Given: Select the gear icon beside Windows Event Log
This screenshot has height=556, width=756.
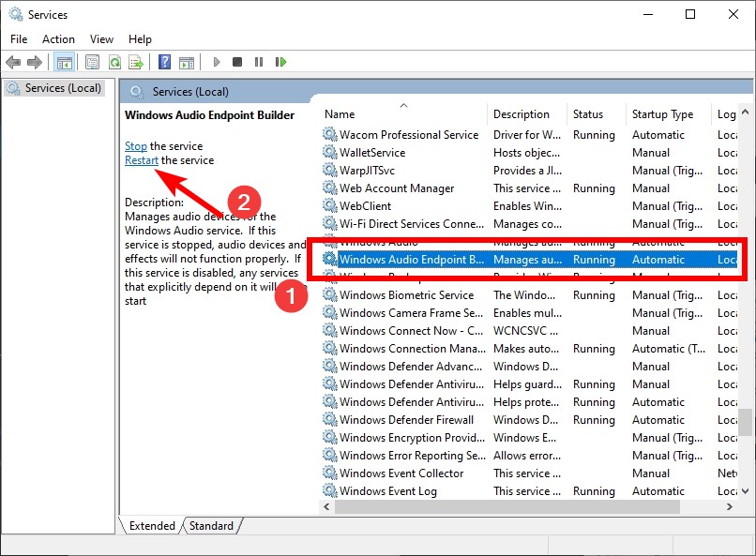Looking at the screenshot, I should click(330, 491).
